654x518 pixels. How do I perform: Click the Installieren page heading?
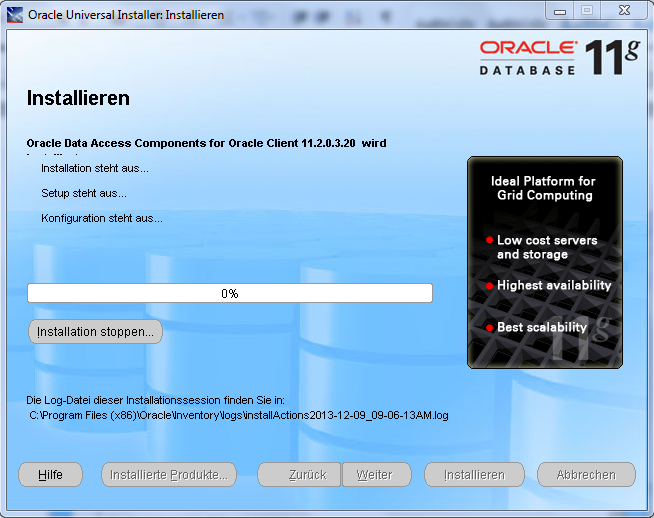(x=78, y=98)
